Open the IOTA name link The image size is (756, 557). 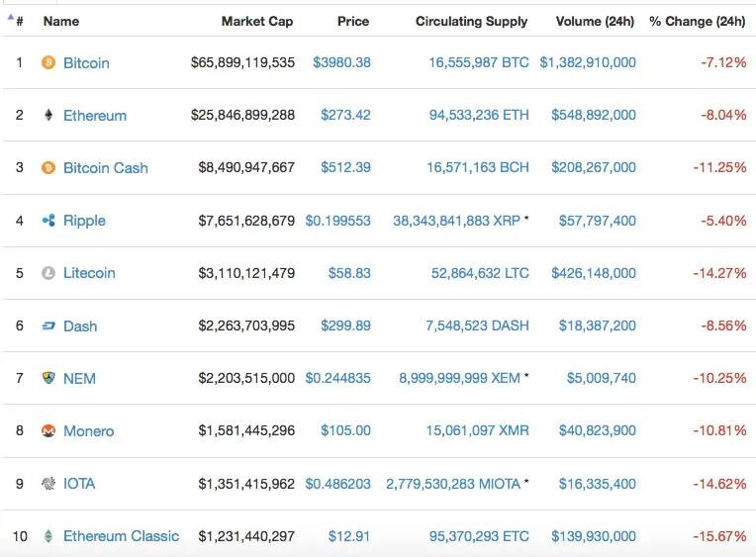coord(79,483)
